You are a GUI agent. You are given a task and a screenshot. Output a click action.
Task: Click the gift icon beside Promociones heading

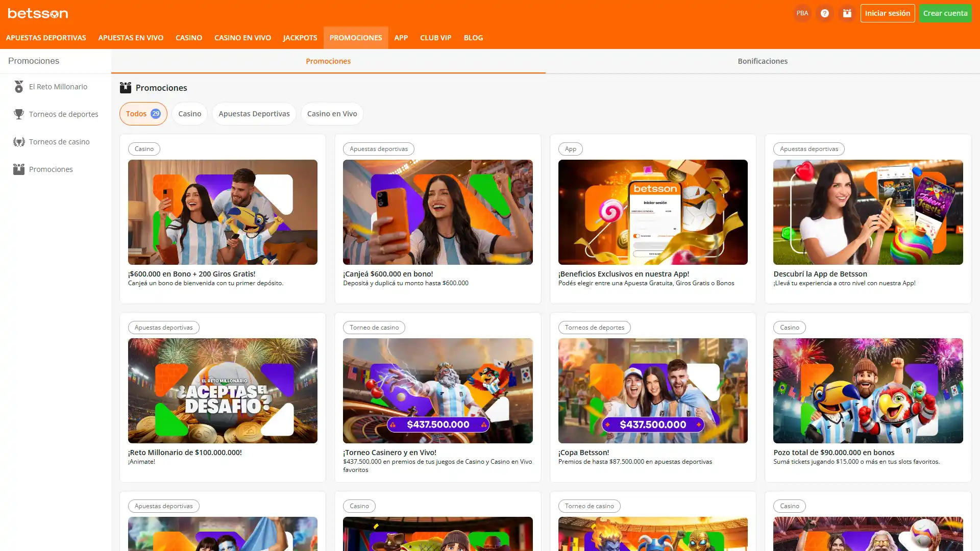[x=126, y=88]
